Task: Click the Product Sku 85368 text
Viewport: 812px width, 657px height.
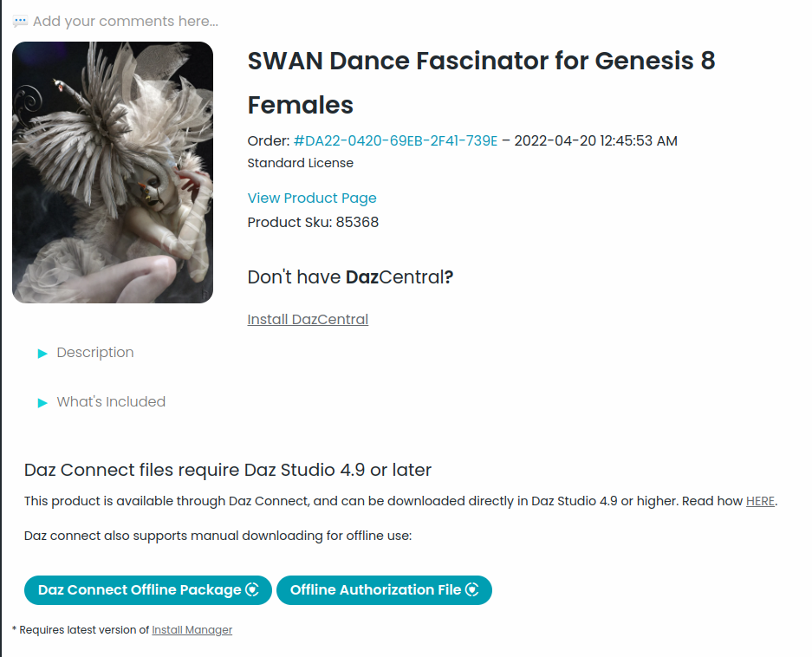Action: (x=313, y=222)
